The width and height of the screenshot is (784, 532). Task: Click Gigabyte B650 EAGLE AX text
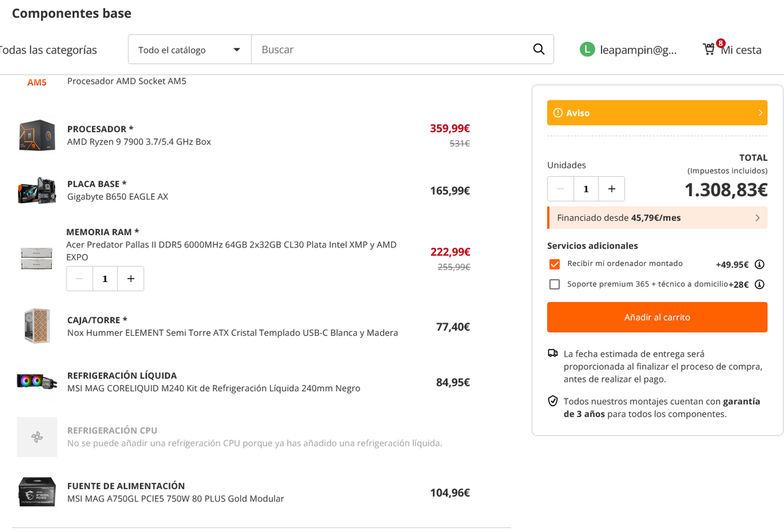(118, 197)
